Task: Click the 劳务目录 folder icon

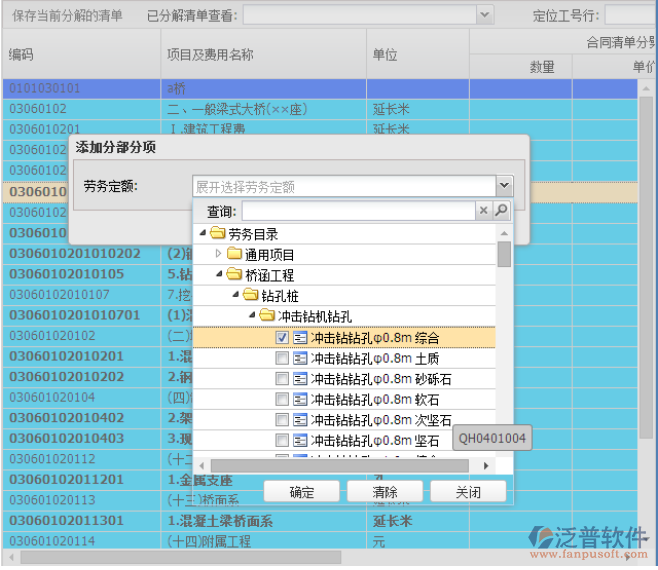Action: point(217,234)
